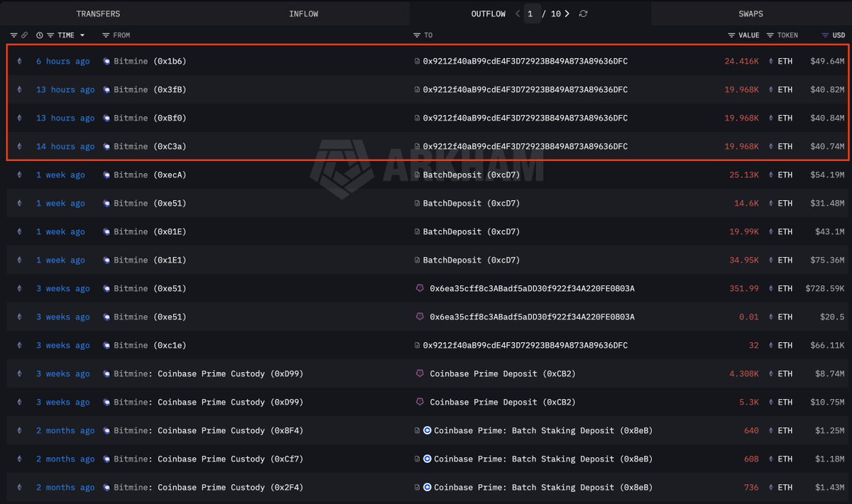Open the USD column filter

click(x=825, y=35)
